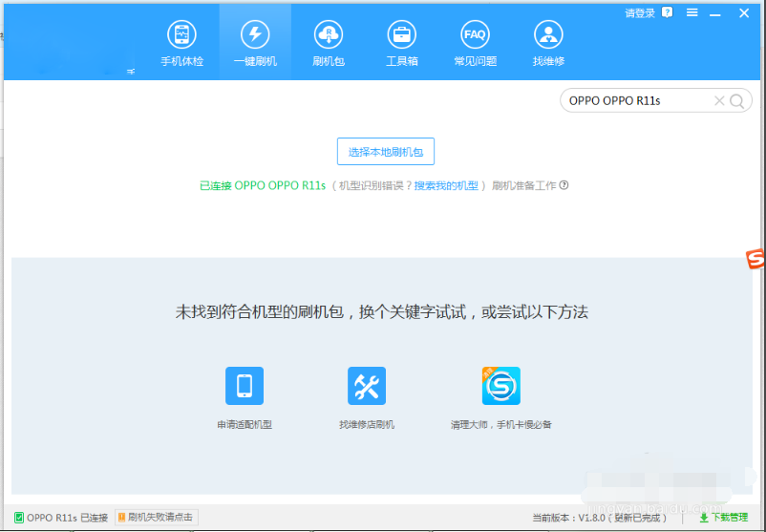Click the 找维修店刷机 wrench tools icon
The height and width of the screenshot is (532, 766).
click(367, 386)
